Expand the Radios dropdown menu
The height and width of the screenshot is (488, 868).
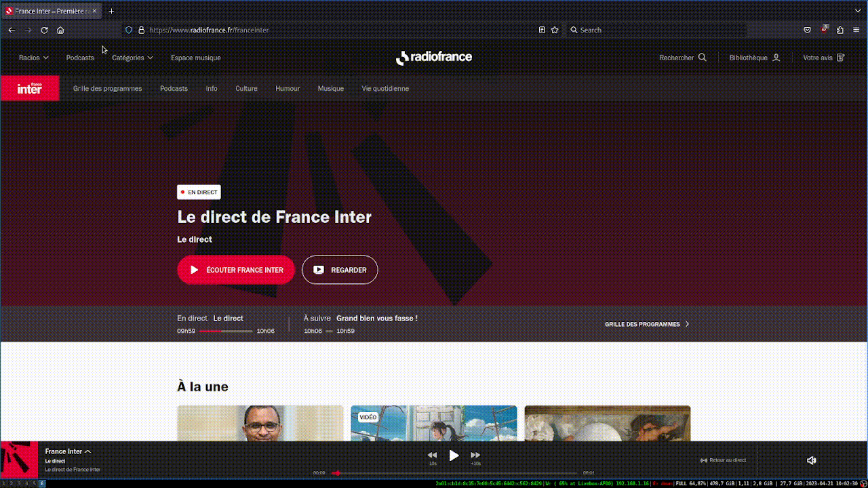(34, 58)
